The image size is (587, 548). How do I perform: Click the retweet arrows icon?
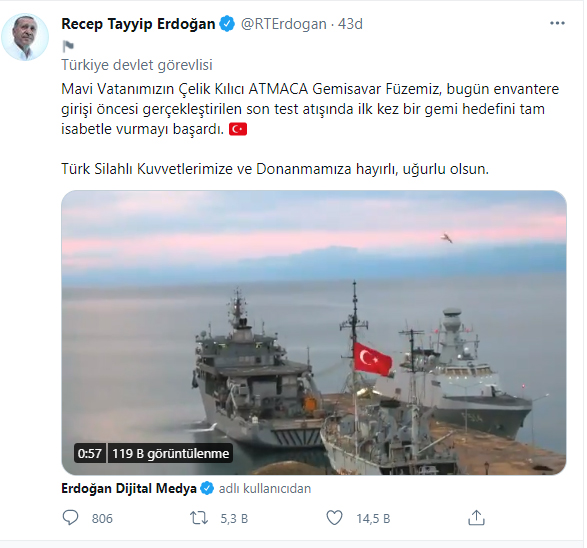click(199, 518)
